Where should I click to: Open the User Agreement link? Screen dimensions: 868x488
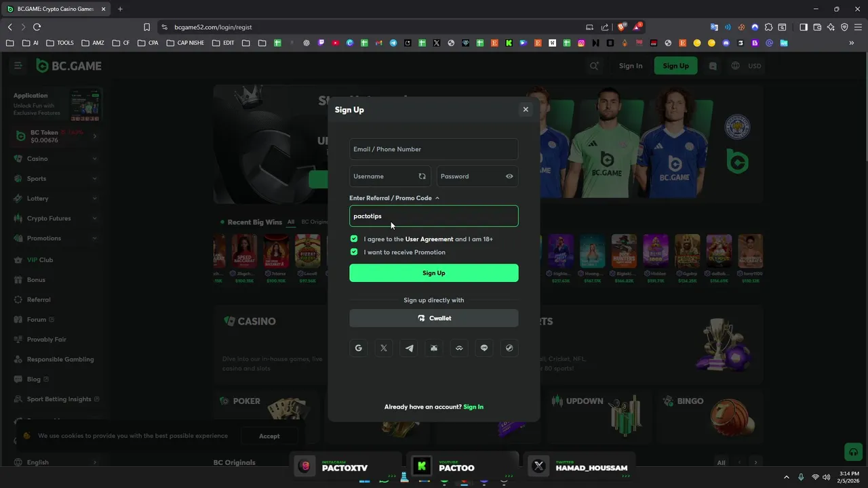click(429, 239)
